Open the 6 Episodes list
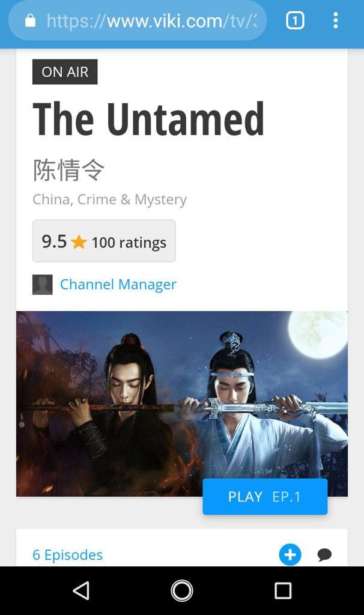Image resolution: width=364 pixels, height=615 pixels. [67, 554]
